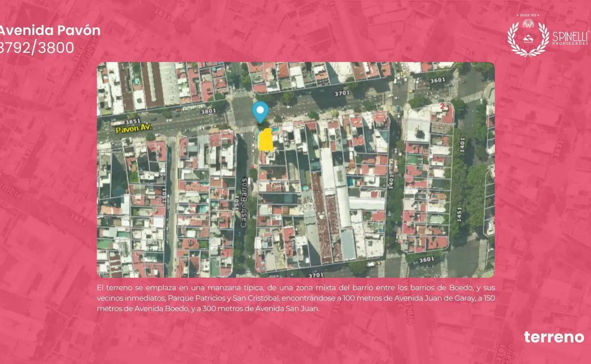
Task: Click the 'Castro Barros' street label
Action: tap(244, 202)
